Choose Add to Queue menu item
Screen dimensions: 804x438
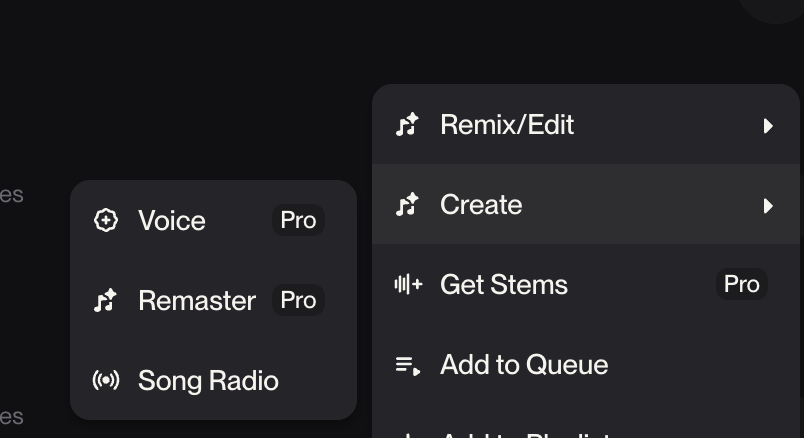[x=524, y=365]
